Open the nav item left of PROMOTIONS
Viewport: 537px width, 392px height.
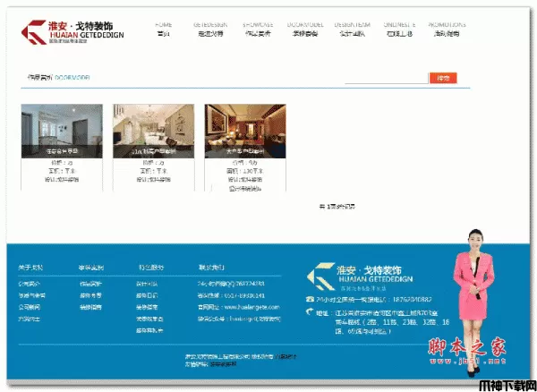[x=399, y=30]
